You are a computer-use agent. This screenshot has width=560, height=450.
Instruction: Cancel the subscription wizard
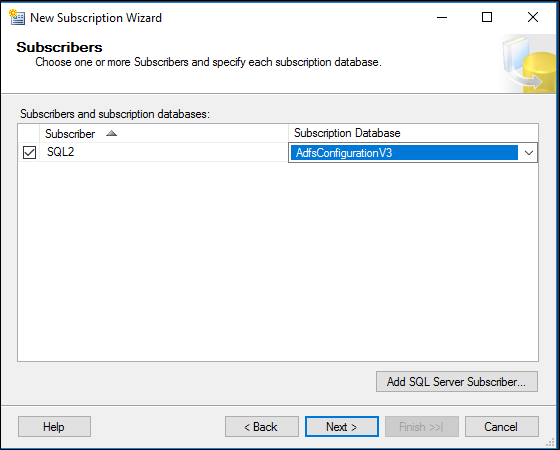(502, 426)
